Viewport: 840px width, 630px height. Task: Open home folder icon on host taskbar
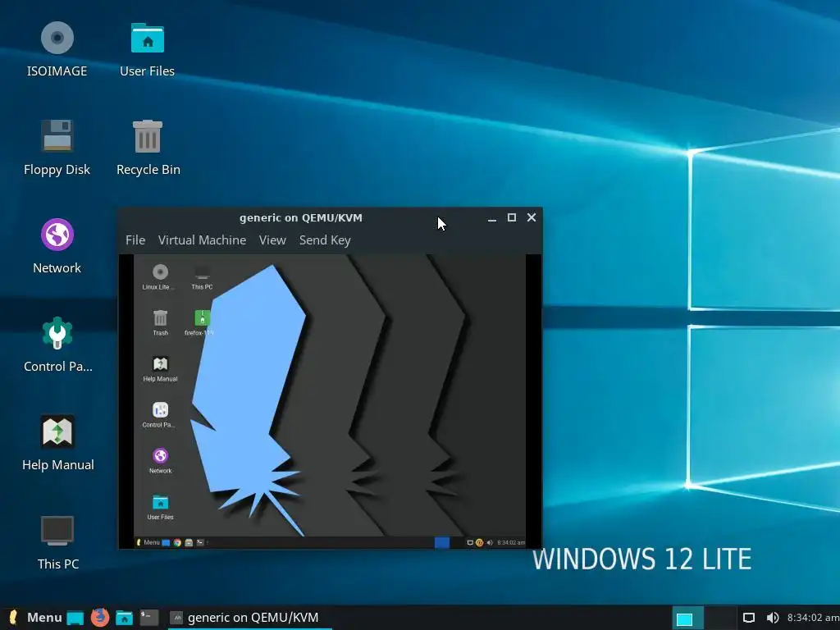tap(125, 618)
